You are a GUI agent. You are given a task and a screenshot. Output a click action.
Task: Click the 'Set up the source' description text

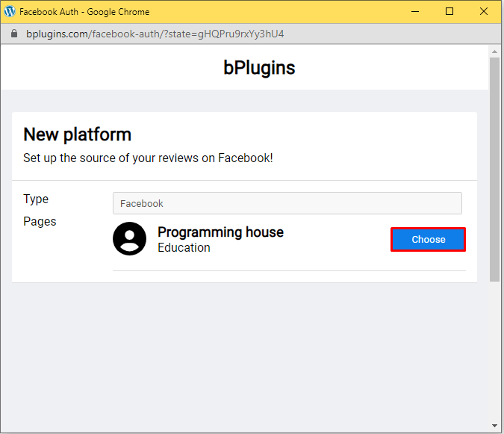click(148, 158)
